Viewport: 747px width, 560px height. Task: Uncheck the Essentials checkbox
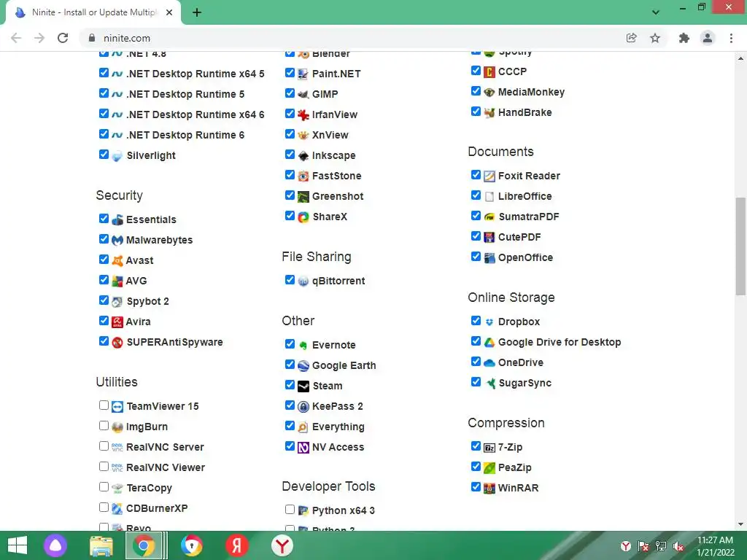(x=104, y=219)
